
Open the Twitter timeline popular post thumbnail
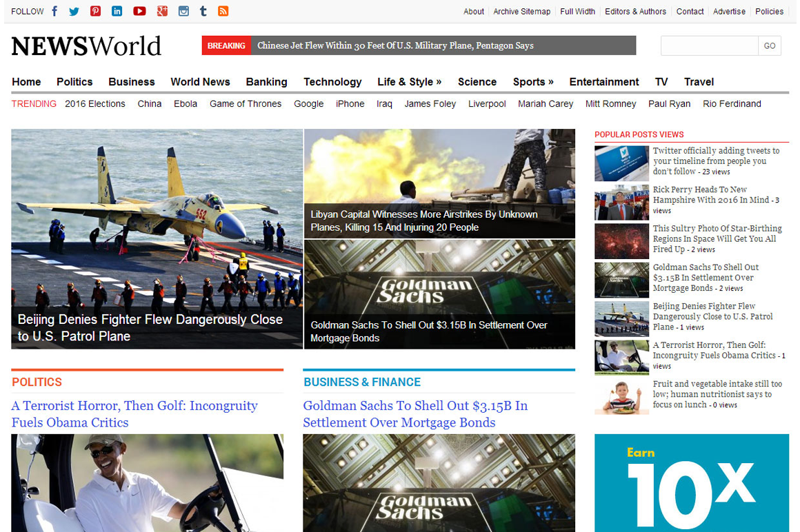click(x=621, y=163)
